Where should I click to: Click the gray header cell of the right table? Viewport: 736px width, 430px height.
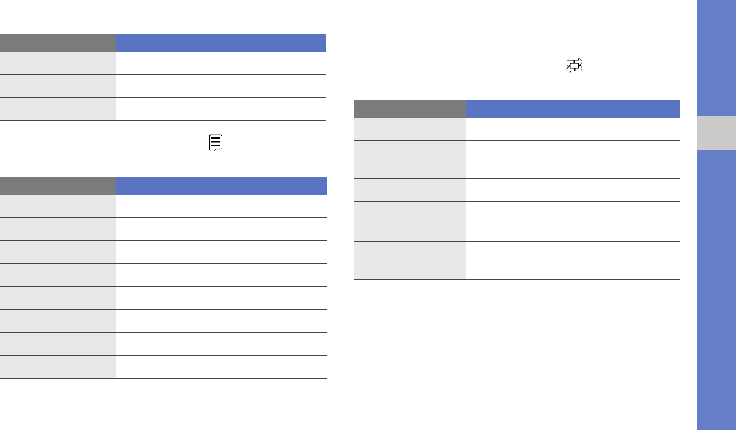409,108
